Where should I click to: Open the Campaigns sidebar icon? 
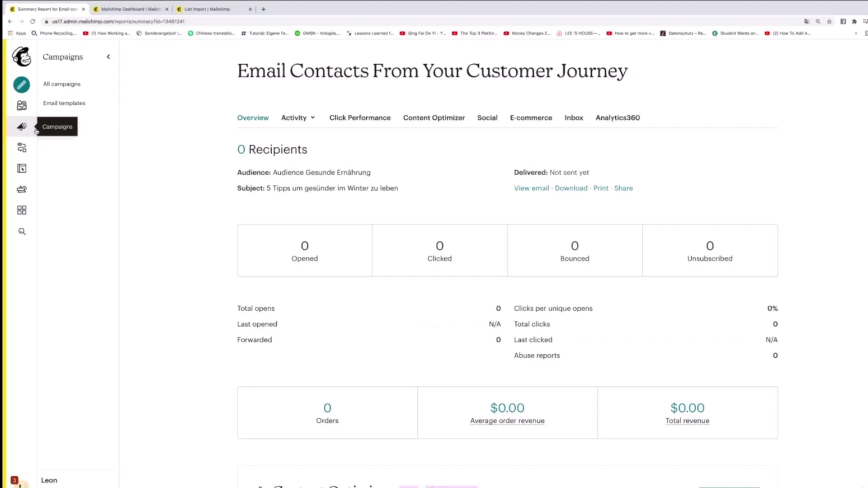21,127
